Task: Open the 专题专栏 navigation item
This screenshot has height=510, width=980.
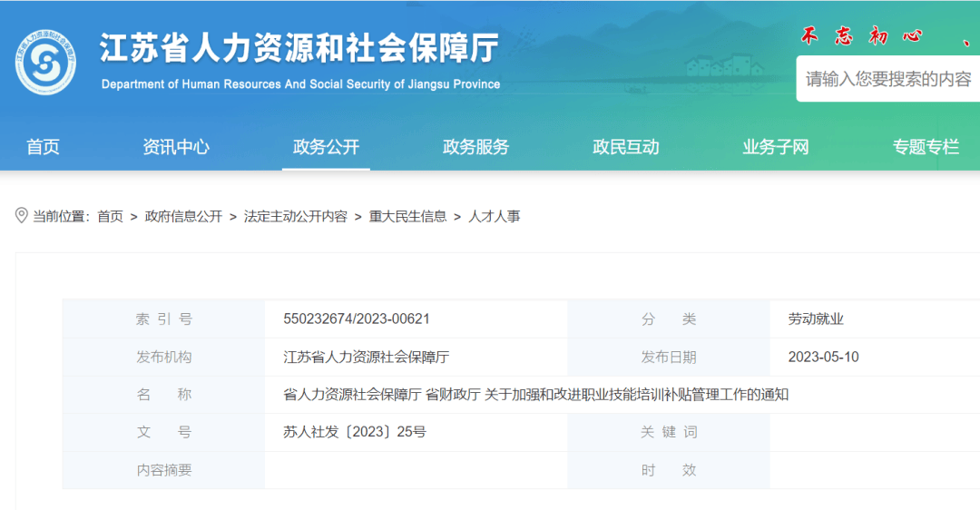Action: point(926,147)
